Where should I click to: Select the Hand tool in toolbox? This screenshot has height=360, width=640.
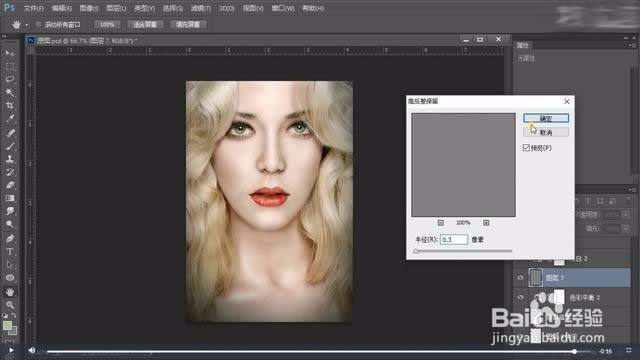10,292
